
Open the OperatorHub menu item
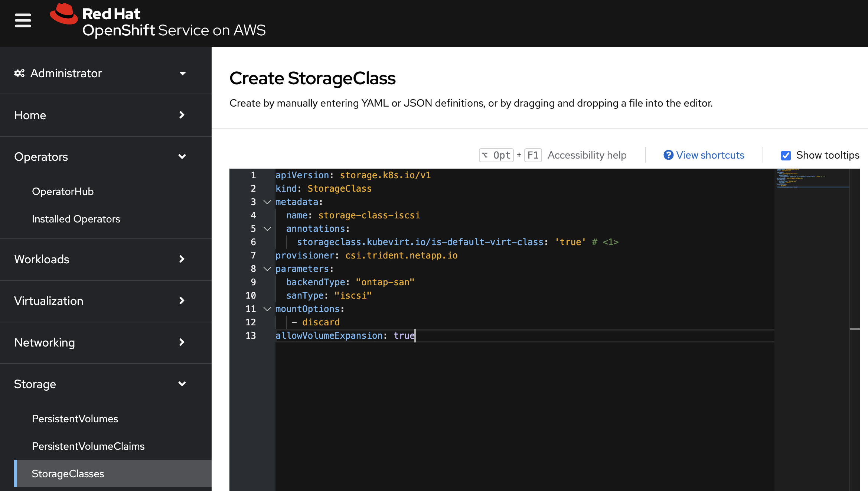click(x=63, y=191)
